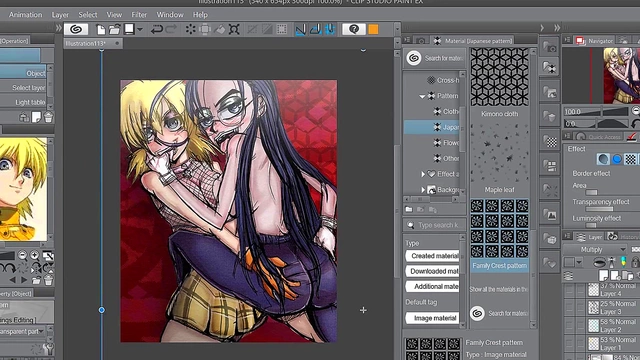Viewport: 640px width, 360px height.
Task: Open the Navigator panel tab
Action: coord(595,40)
